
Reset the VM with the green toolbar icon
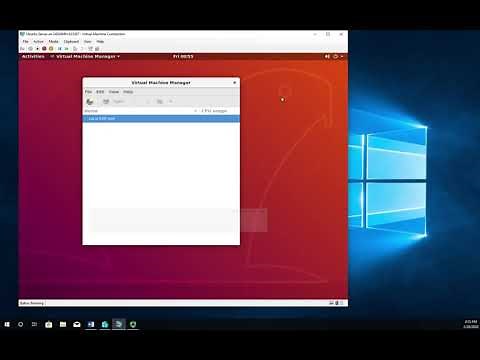(66, 49)
